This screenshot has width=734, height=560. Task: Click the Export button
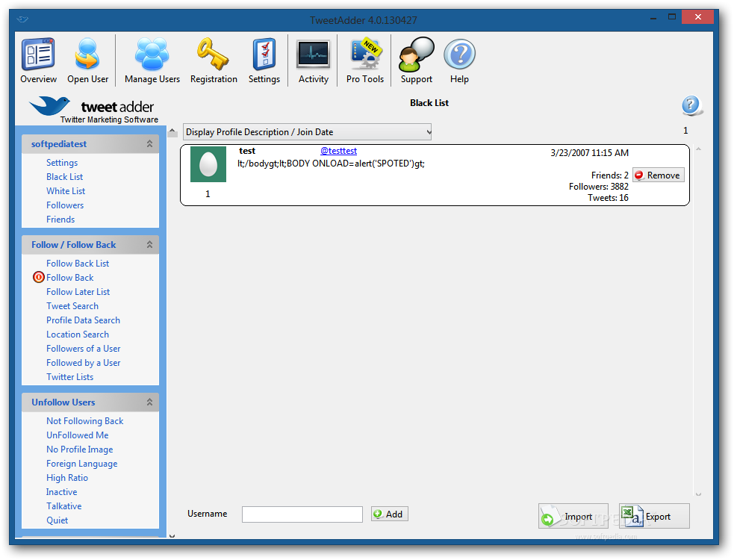654,516
